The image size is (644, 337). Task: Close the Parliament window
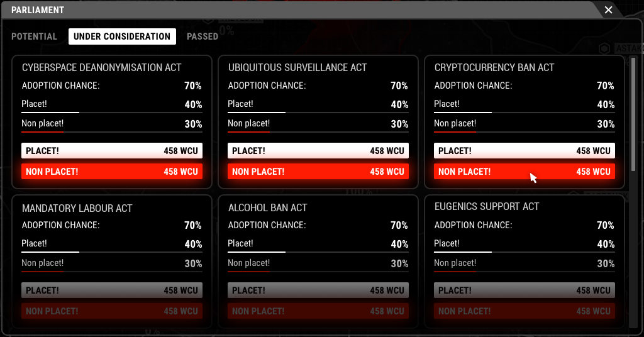point(608,10)
